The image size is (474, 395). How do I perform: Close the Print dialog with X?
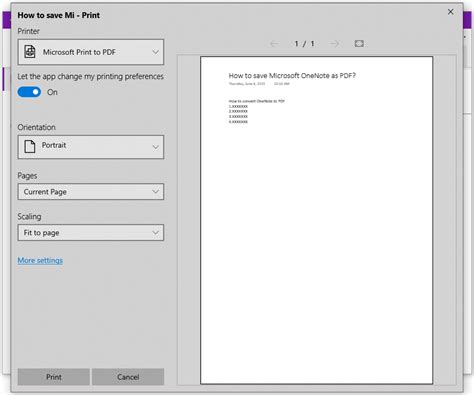tap(450, 12)
